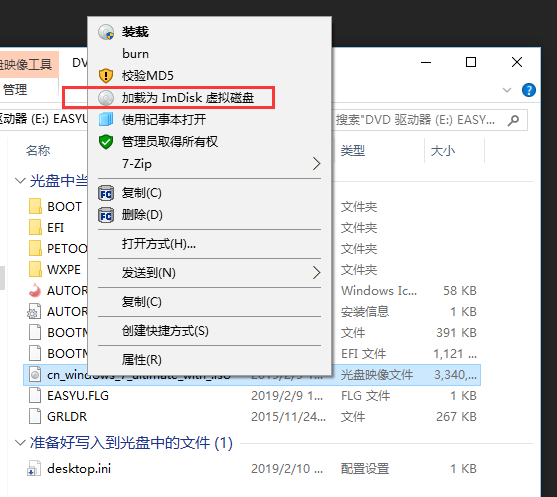
Task: Select 校验MD5 menu entry
Action: [x=210, y=75]
